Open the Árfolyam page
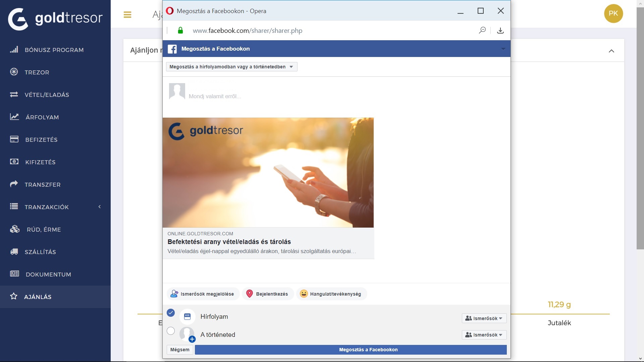Screen dimensions: 644x362 55,117
